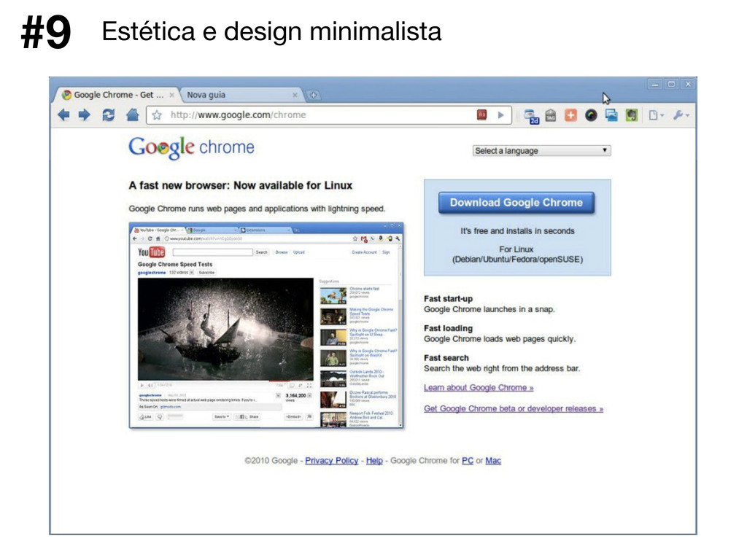The width and height of the screenshot is (747, 560).
Task: Click the green extension icon in toolbar
Action: [632, 114]
